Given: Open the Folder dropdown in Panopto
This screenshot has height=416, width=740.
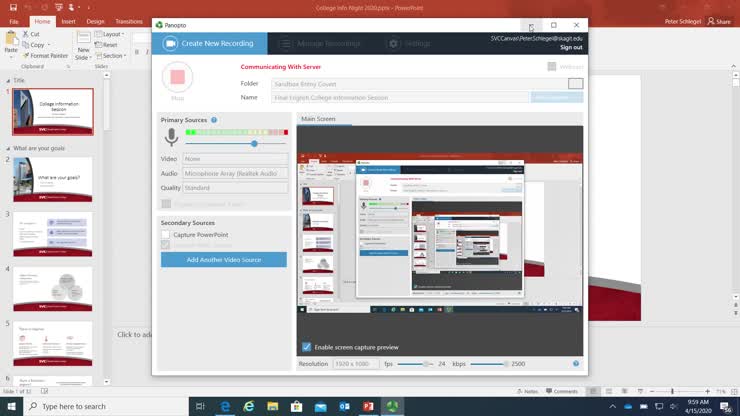Looking at the screenshot, I should pos(575,84).
